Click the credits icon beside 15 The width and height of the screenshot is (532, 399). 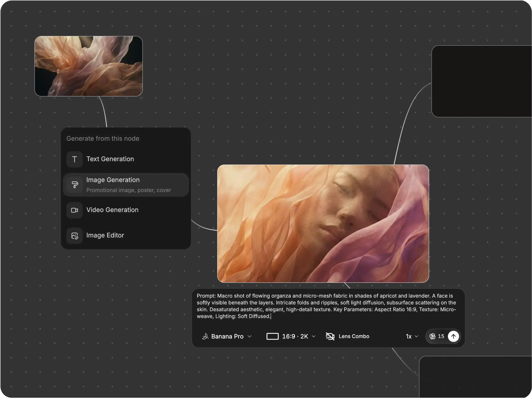point(432,337)
